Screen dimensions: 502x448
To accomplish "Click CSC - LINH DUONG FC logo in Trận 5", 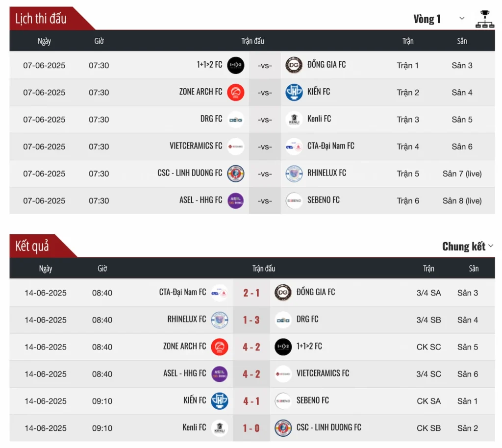I will 236,174.
